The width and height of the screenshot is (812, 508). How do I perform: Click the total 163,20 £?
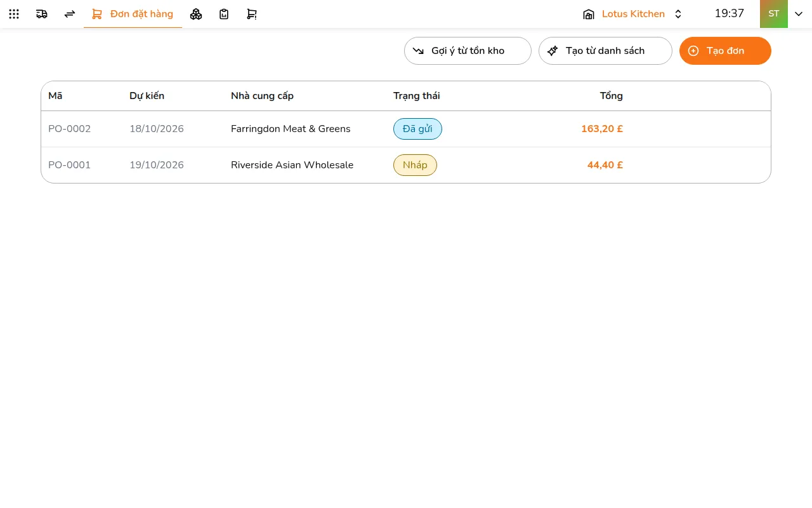pyautogui.click(x=602, y=129)
